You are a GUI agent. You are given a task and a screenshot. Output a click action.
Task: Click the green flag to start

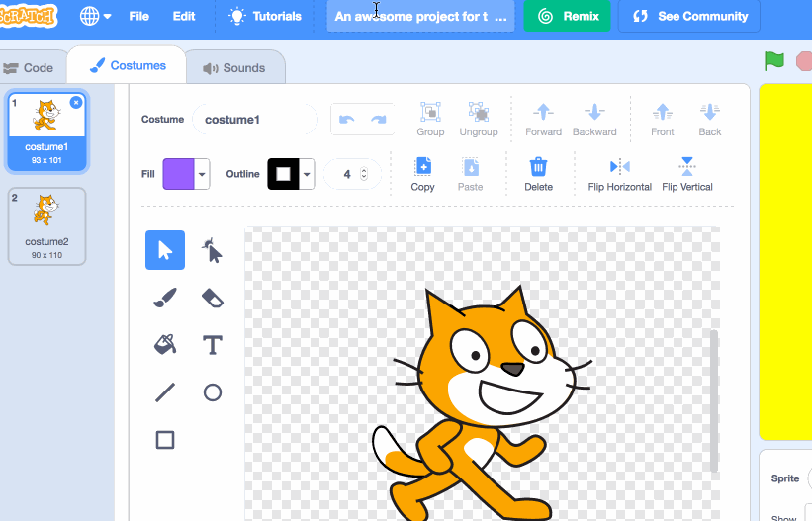coord(774,61)
